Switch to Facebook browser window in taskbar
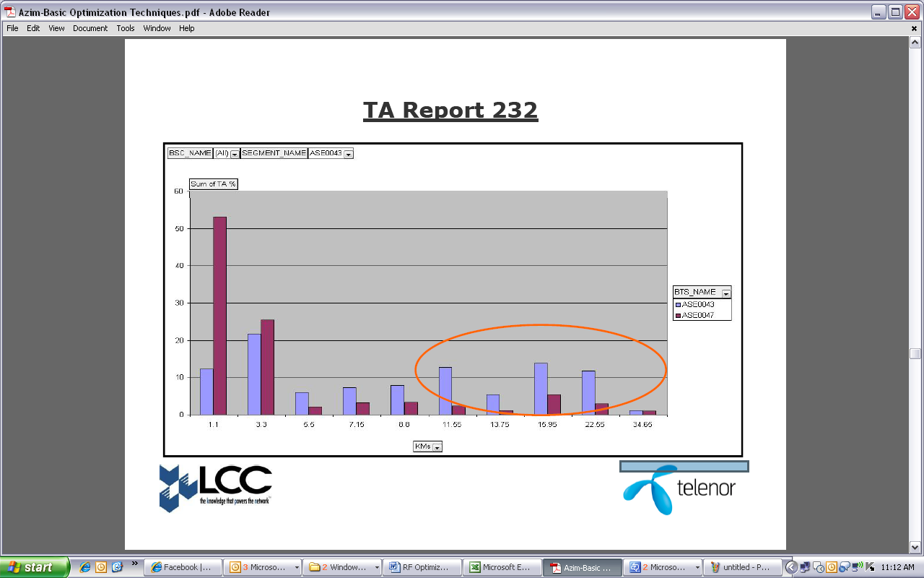The image size is (924, 578). 181,567
